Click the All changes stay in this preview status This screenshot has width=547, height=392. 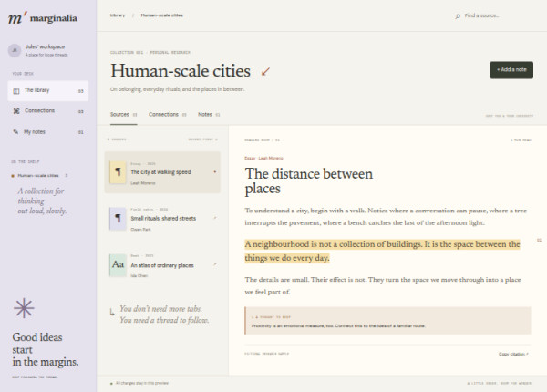coord(141,383)
